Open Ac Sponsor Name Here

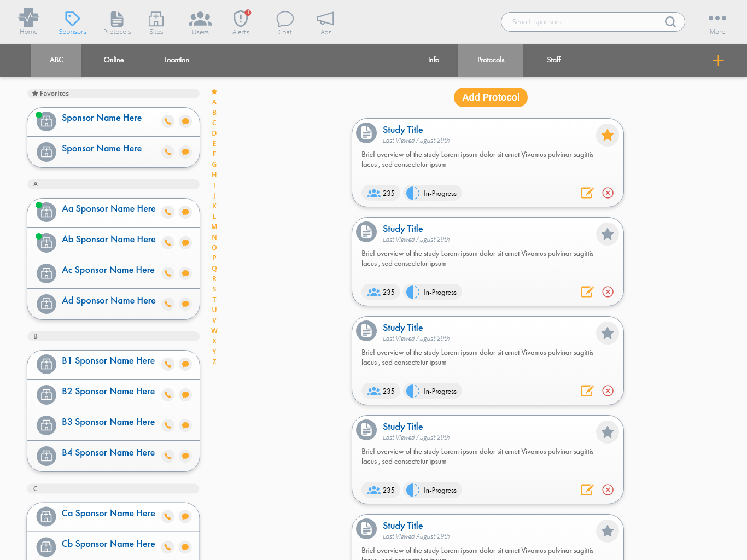point(108,270)
